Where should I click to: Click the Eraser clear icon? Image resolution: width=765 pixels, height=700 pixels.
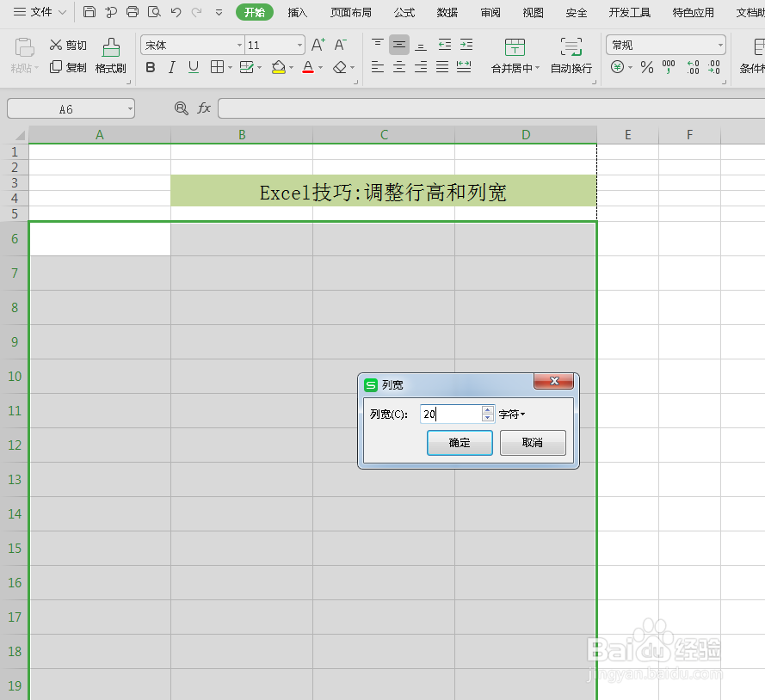(340, 67)
